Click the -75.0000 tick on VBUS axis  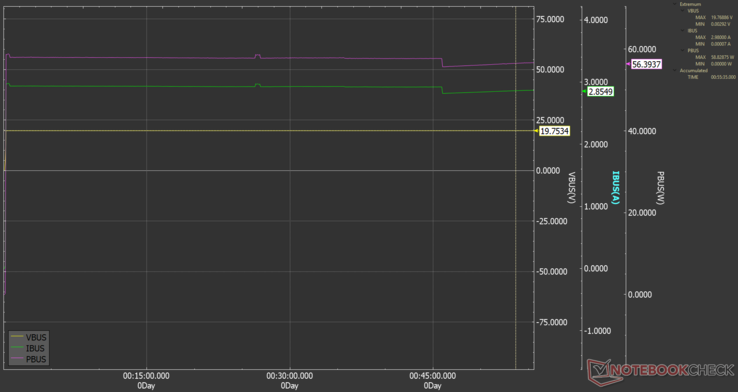click(551, 322)
